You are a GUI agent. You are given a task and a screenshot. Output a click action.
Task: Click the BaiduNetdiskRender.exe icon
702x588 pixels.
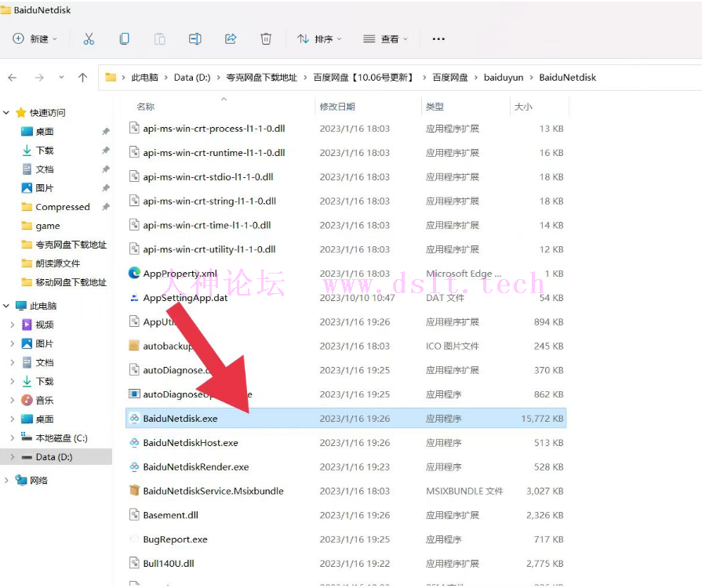(x=134, y=466)
